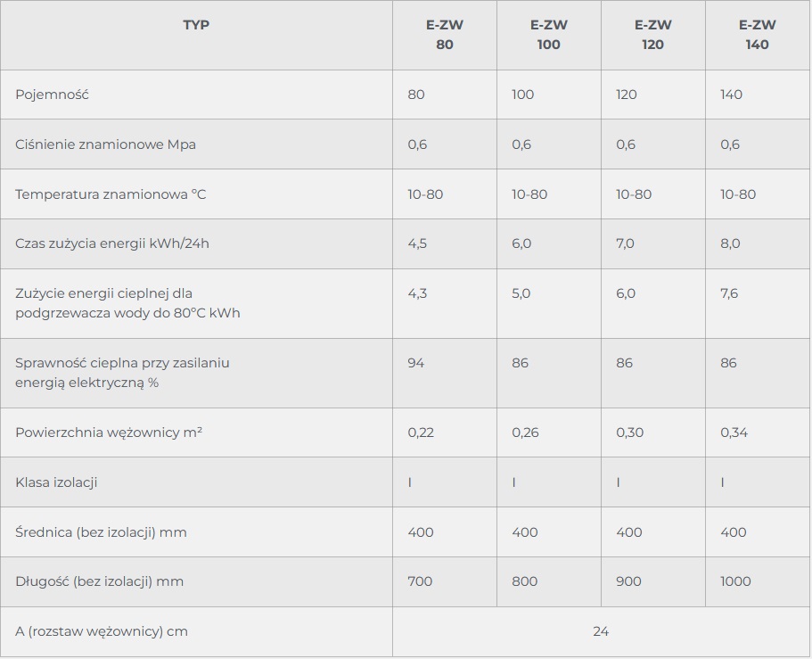Select the E-ZW 140 column header

tap(757, 35)
